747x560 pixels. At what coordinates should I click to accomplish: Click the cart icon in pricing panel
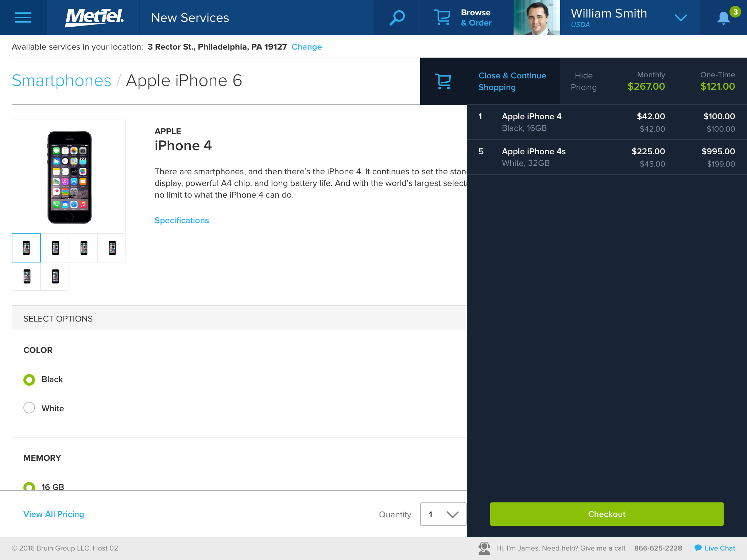tap(443, 81)
